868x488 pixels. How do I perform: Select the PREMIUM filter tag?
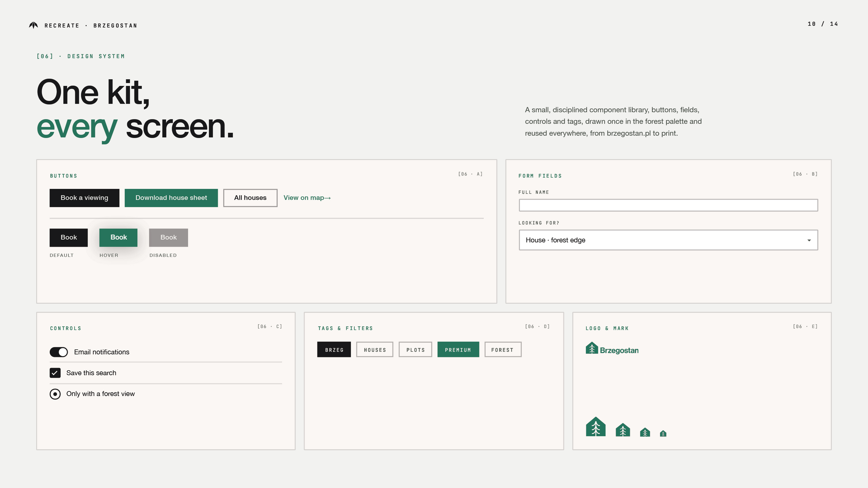click(458, 349)
